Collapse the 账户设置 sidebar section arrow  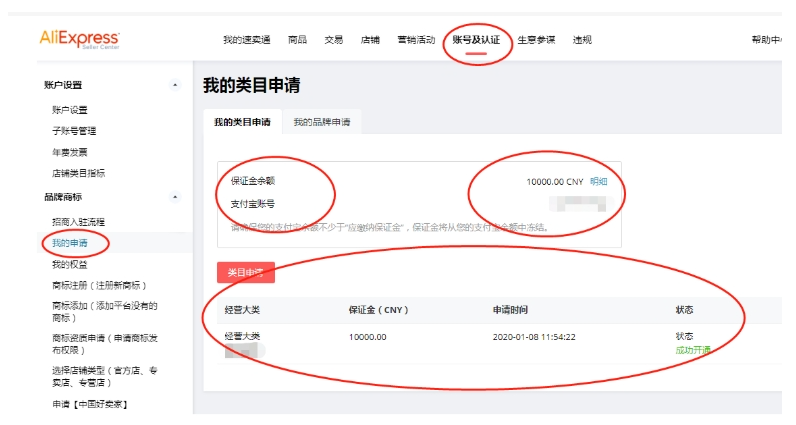point(176,86)
